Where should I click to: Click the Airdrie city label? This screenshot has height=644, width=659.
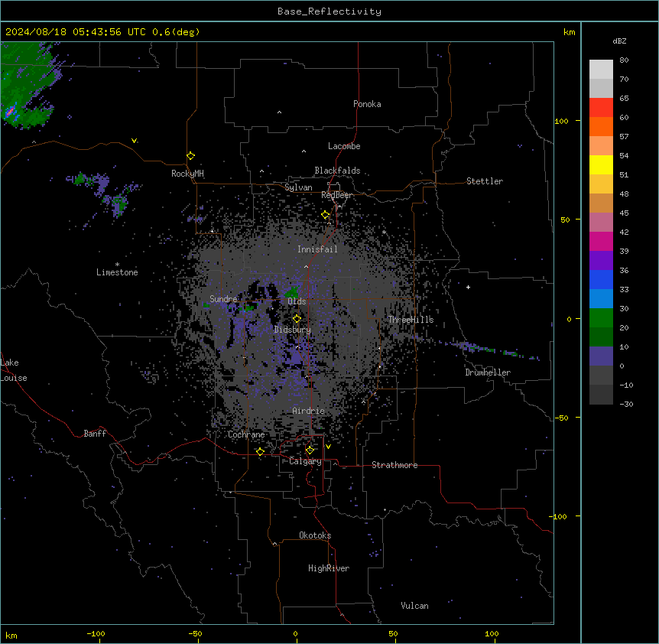pos(309,411)
